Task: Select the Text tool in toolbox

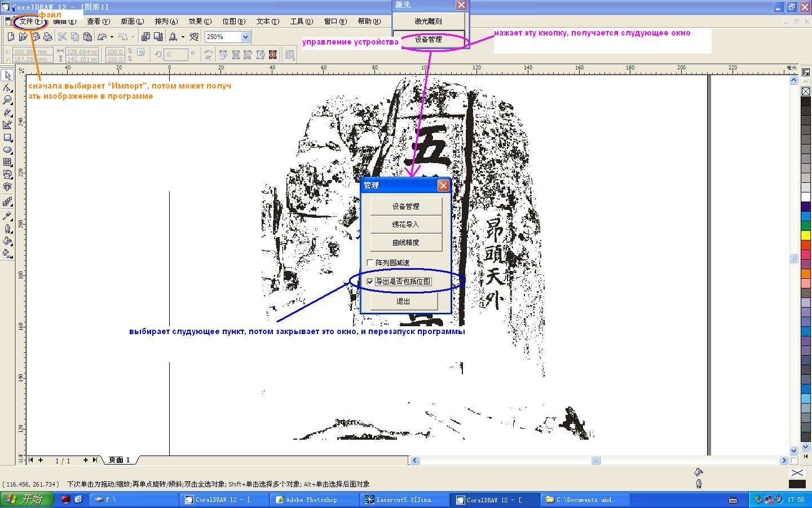Action: (x=8, y=187)
